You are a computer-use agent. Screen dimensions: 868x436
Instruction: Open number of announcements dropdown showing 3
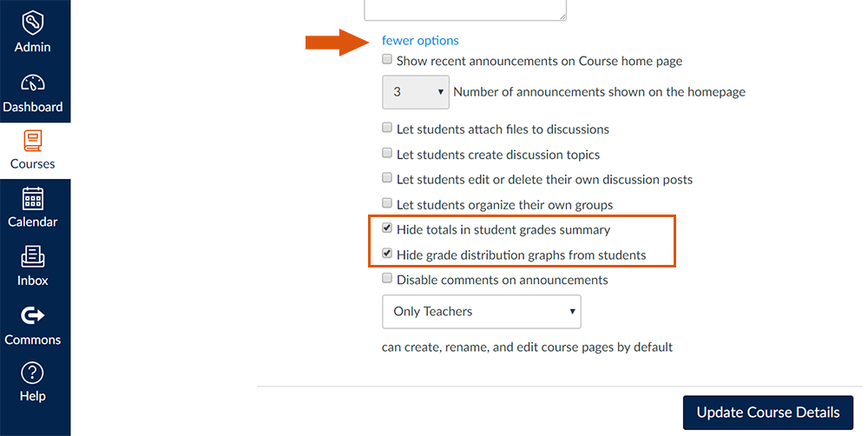click(416, 92)
